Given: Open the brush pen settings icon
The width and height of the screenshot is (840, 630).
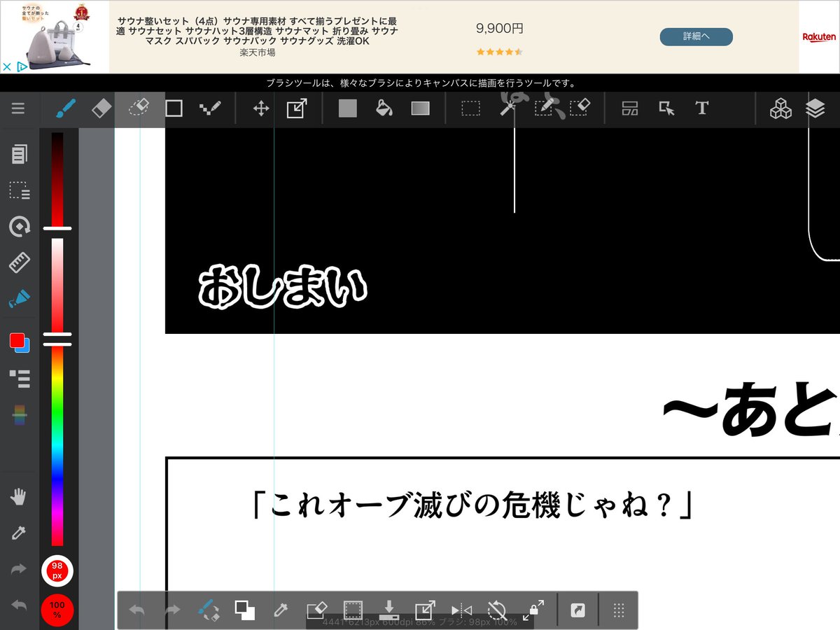Looking at the screenshot, I should (20, 300).
